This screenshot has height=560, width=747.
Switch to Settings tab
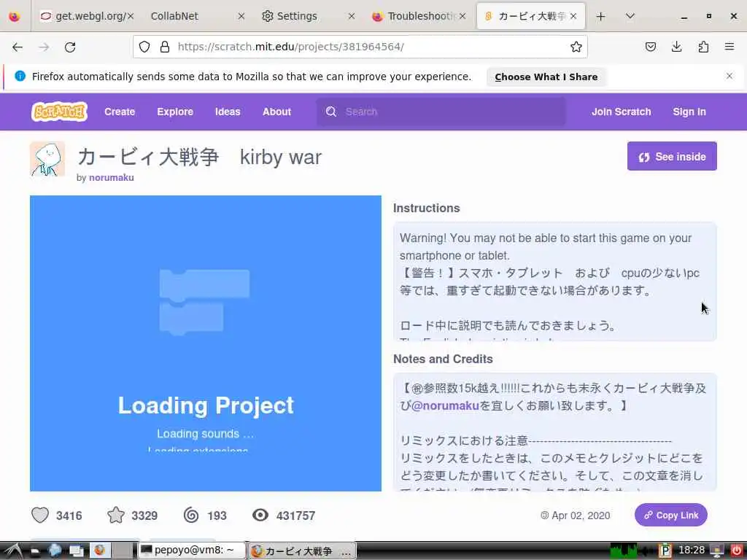(297, 16)
